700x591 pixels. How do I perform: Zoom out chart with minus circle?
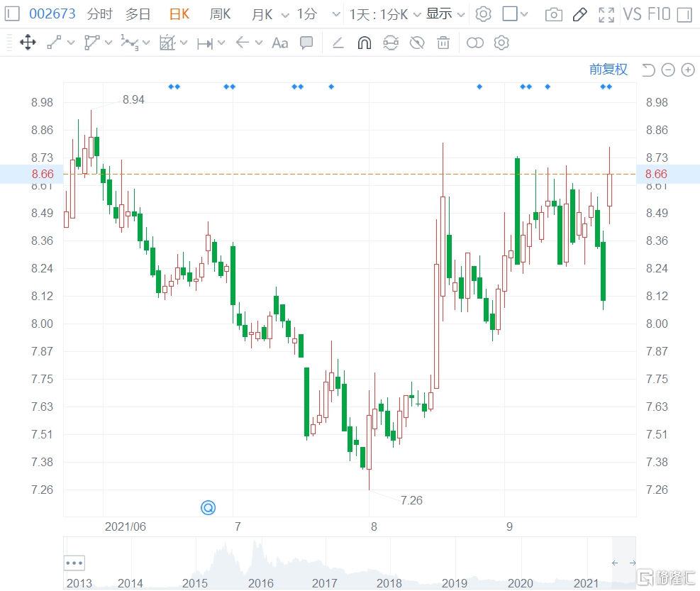[668, 70]
